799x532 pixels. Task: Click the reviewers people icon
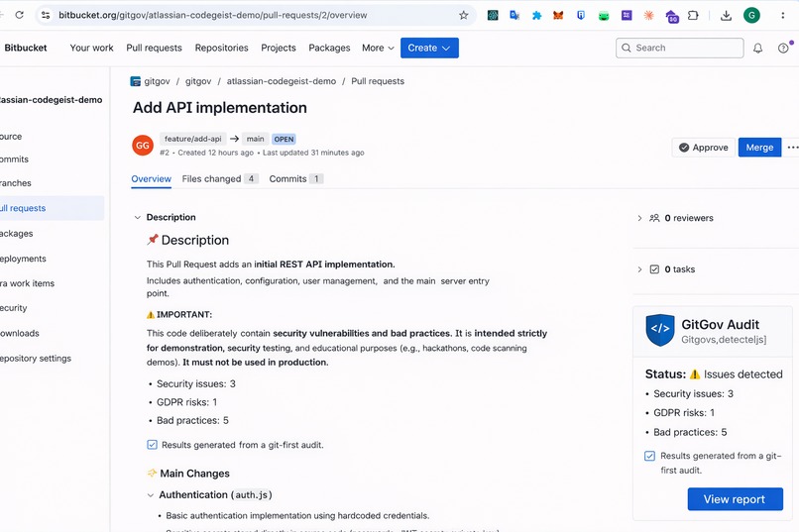[x=654, y=218]
